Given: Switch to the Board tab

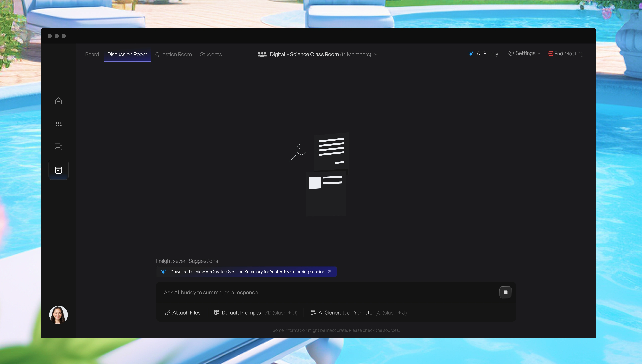Looking at the screenshot, I should (x=92, y=54).
